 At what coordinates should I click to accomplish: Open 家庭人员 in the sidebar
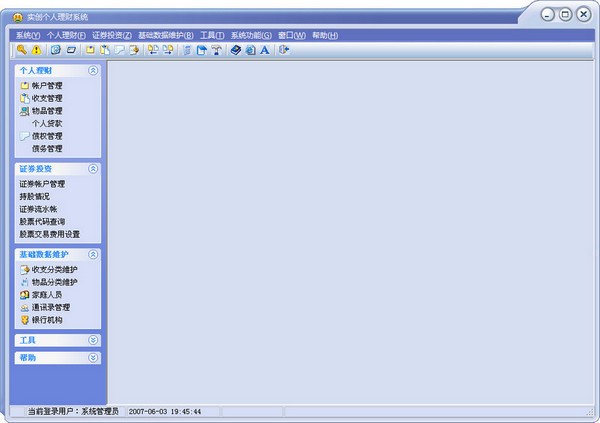click(x=47, y=295)
